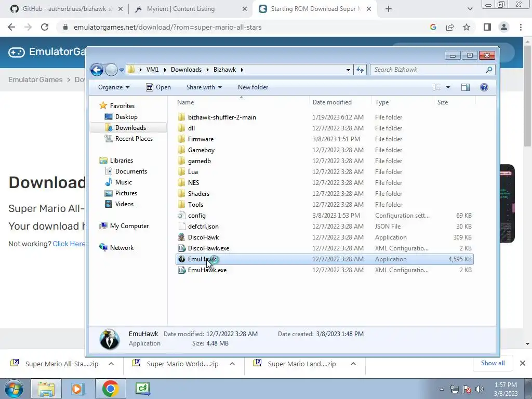Open the Documents library

[x=131, y=171]
